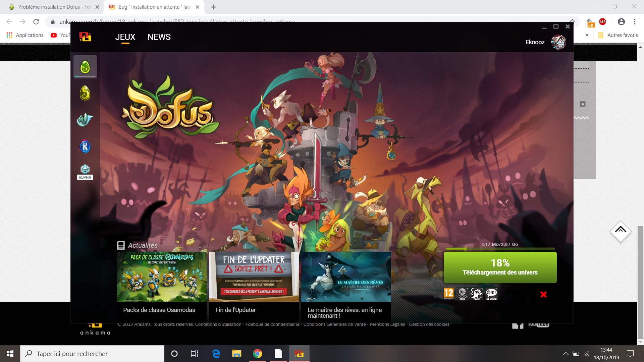Screen dimensions: 644x362
Task: Click the Ankama Launcher logo
Action: [85, 37]
